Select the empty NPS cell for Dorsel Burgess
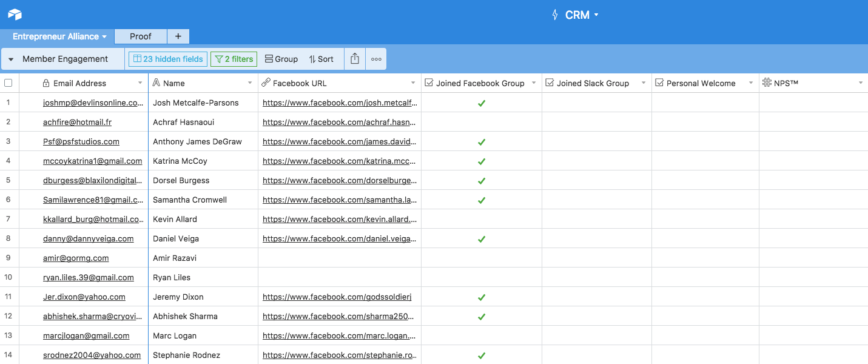 tap(813, 181)
